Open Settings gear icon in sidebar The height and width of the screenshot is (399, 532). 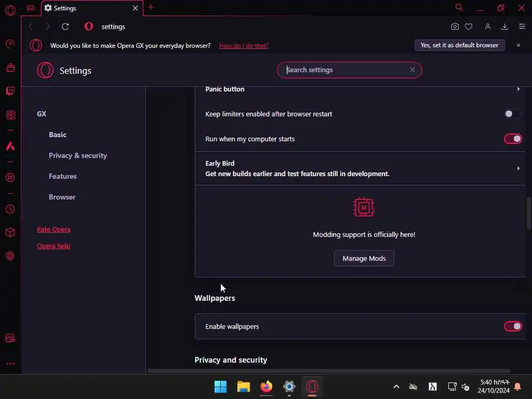(10, 256)
